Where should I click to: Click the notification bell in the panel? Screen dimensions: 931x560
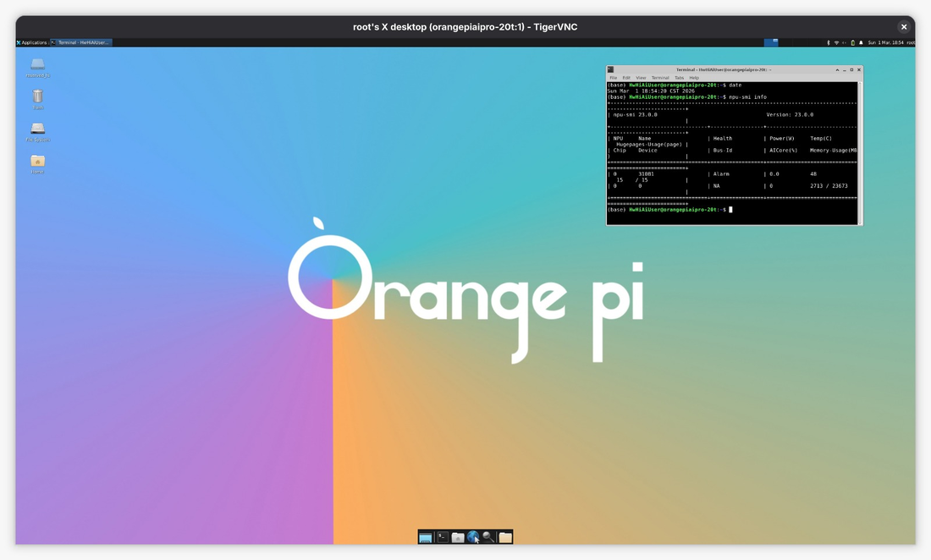(x=861, y=41)
